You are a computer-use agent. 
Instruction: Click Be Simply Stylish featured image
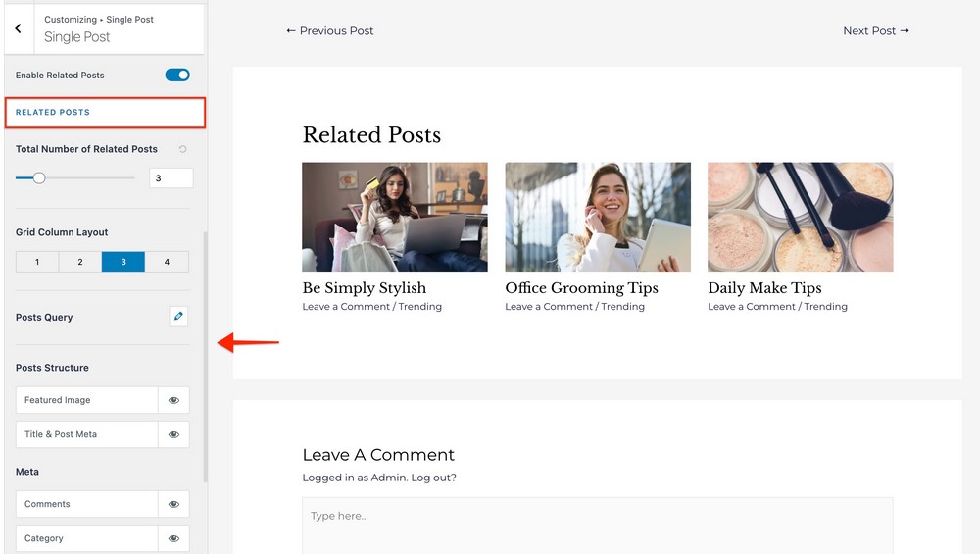pos(394,217)
